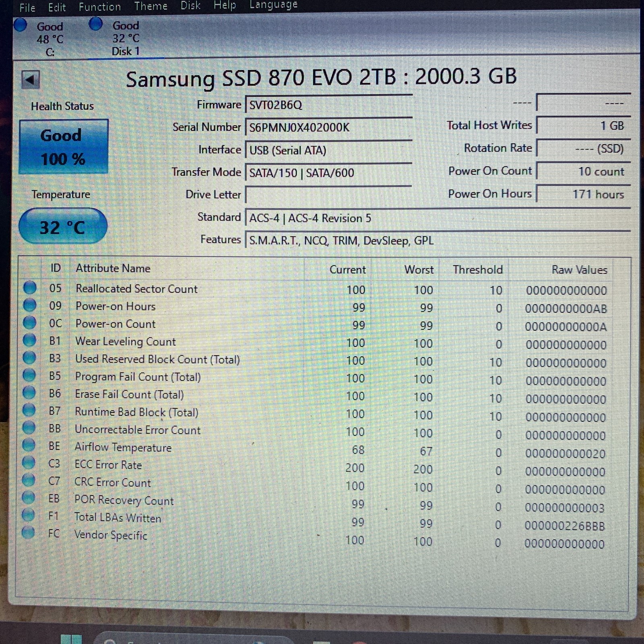
Task: Open the Language menu
Action: click(x=273, y=5)
